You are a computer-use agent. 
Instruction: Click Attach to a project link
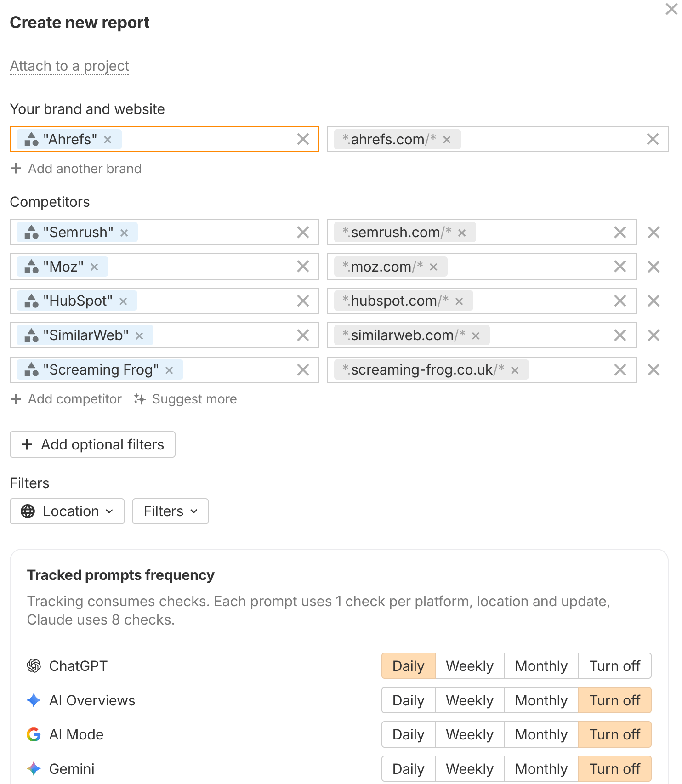pos(69,66)
